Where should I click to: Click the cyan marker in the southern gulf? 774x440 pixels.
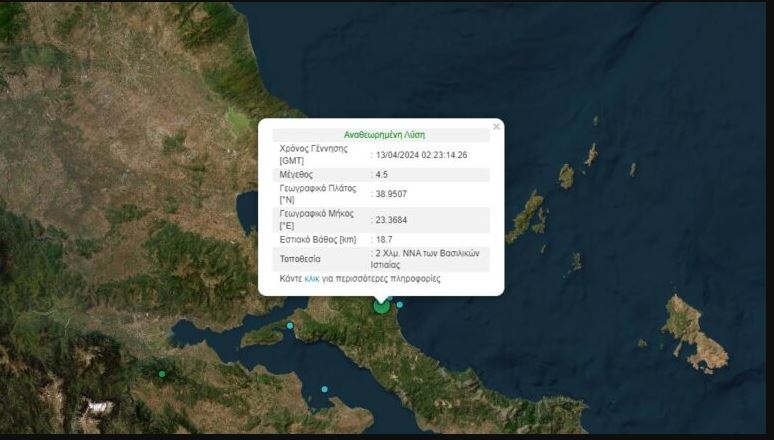pos(324,389)
